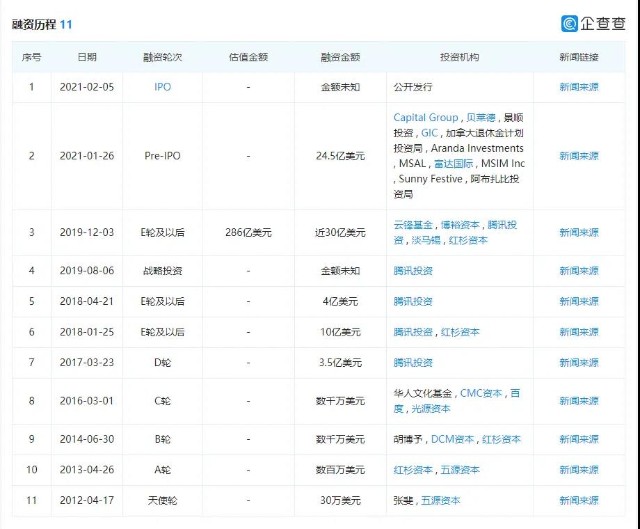Screen dimensions: 640x529
Task: Click the 融资历程 section title
Action: pyautogui.click(x=34, y=24)
